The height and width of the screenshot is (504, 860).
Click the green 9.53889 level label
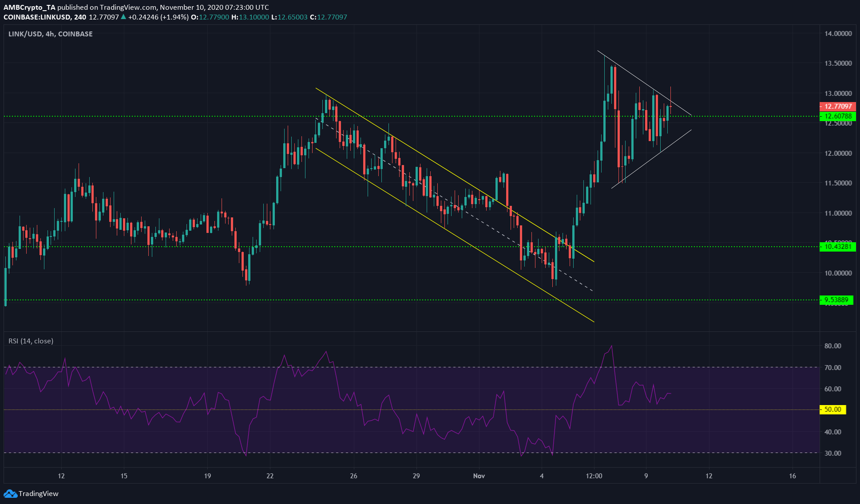[x=836, y=300]
